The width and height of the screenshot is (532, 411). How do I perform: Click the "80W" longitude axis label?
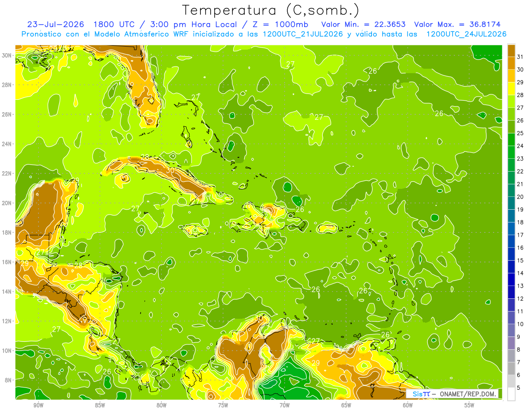click(161, 405)
